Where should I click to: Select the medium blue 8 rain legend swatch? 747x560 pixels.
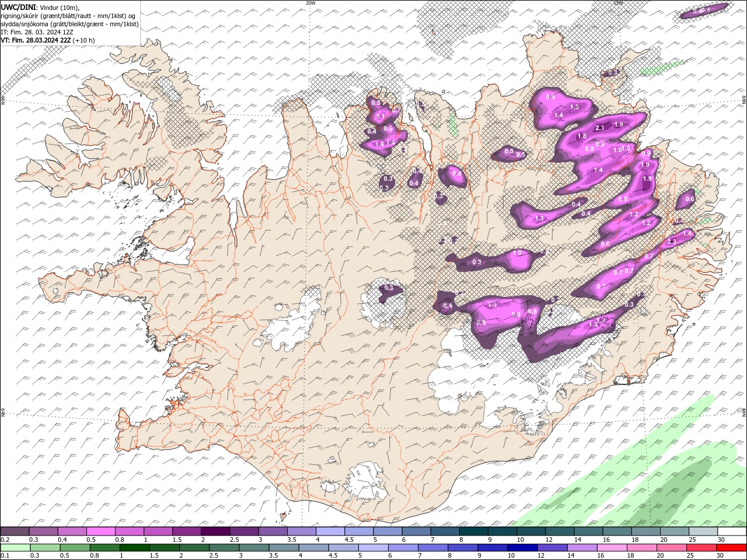(463, 548)
